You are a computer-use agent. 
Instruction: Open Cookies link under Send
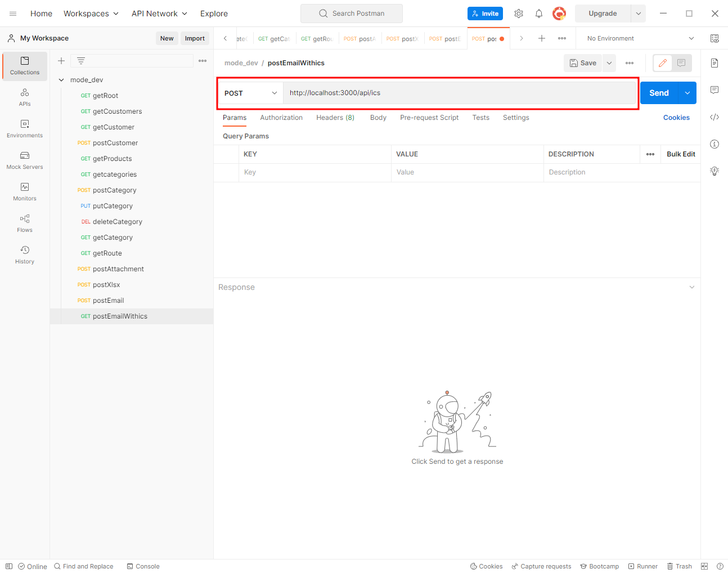[676, 118]
